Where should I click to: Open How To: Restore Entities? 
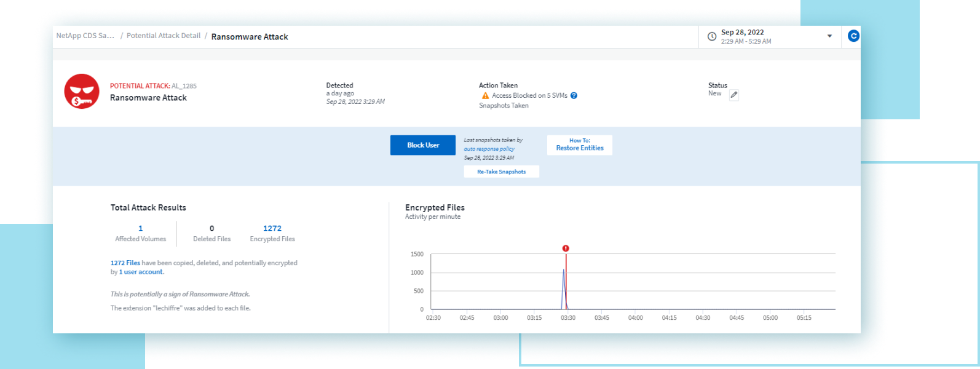pyautogui.click(x=579, y=145)
